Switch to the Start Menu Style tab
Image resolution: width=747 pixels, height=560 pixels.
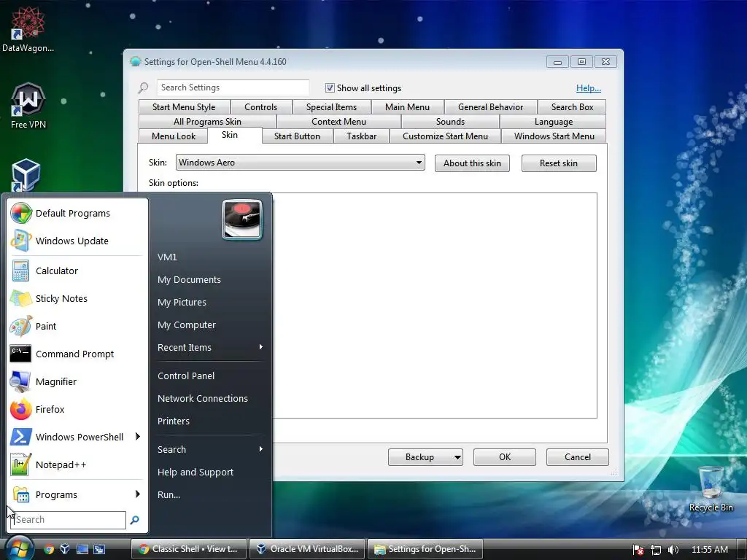coord(184,107)
